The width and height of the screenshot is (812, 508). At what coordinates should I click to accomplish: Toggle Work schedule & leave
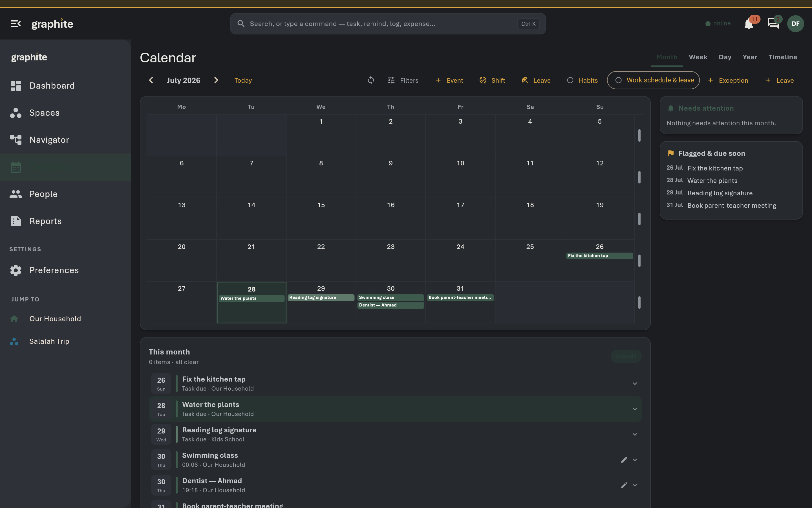[653, 80]
